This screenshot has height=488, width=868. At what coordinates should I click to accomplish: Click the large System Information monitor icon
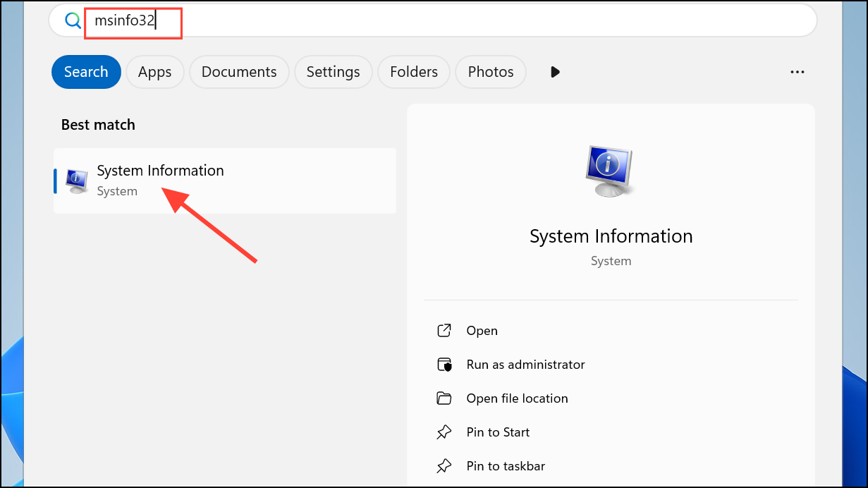611,171
